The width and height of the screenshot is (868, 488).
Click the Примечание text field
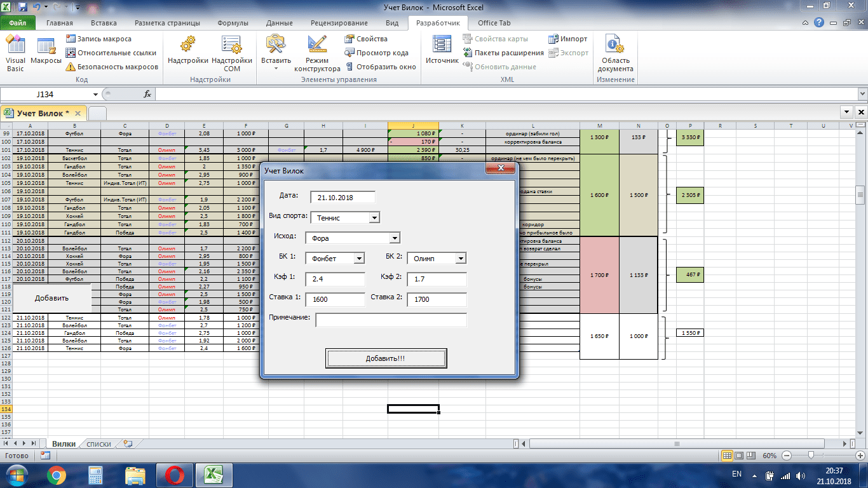(391, 320)
